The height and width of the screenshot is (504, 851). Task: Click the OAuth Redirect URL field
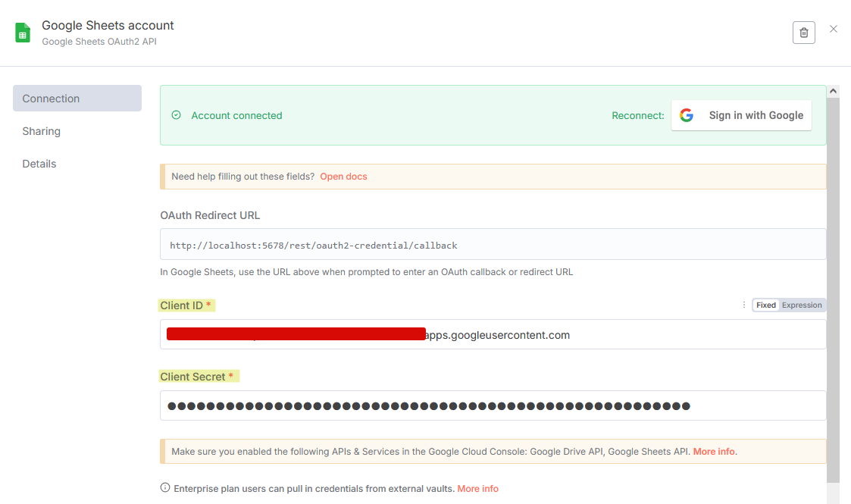click(x=493, y=244)
